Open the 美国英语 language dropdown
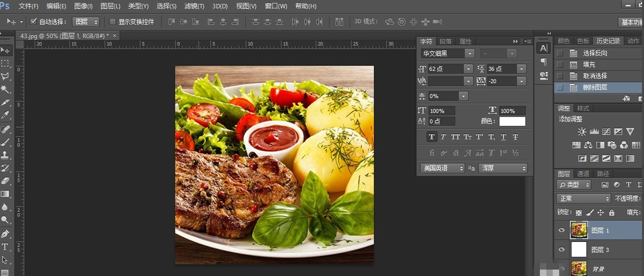The image size is (644, 276). click(442, 168)
